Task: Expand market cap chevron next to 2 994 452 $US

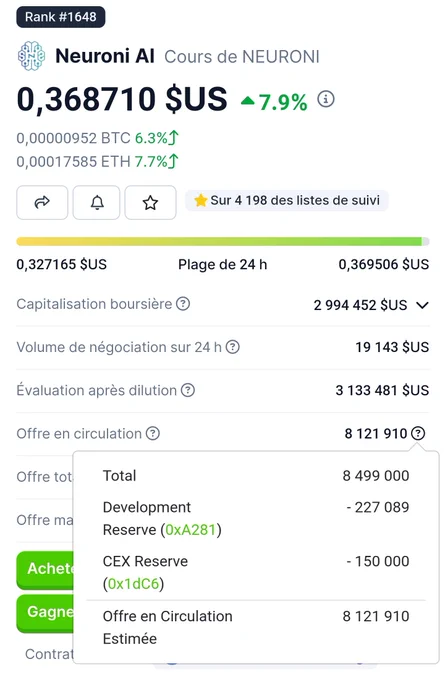Action: [422, 305]
